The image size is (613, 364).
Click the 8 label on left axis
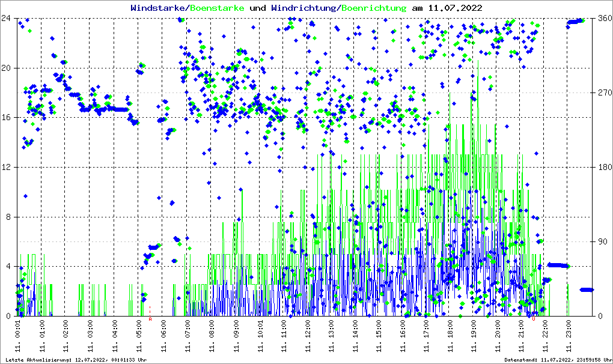[x=10, y=217]
